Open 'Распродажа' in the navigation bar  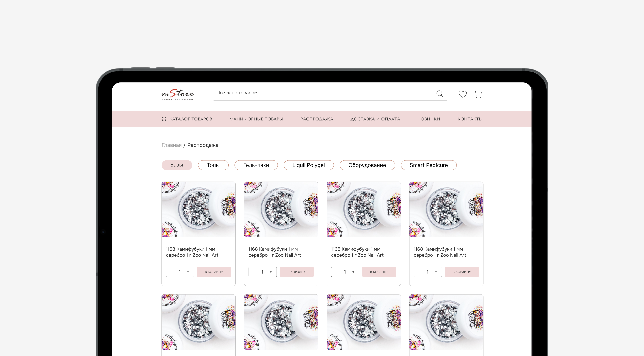(x=317, y=119)
